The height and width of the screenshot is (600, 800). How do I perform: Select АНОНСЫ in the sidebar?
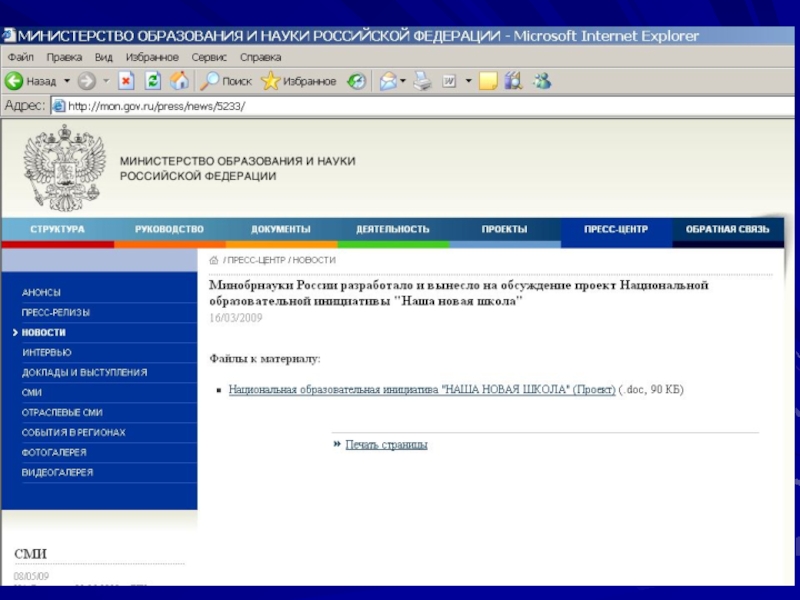point(41,292)
